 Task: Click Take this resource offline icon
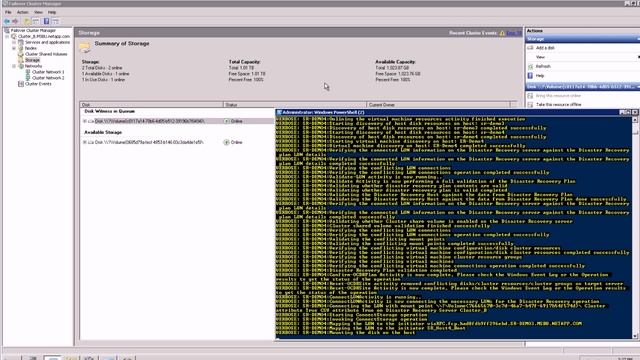click(530, 105)
